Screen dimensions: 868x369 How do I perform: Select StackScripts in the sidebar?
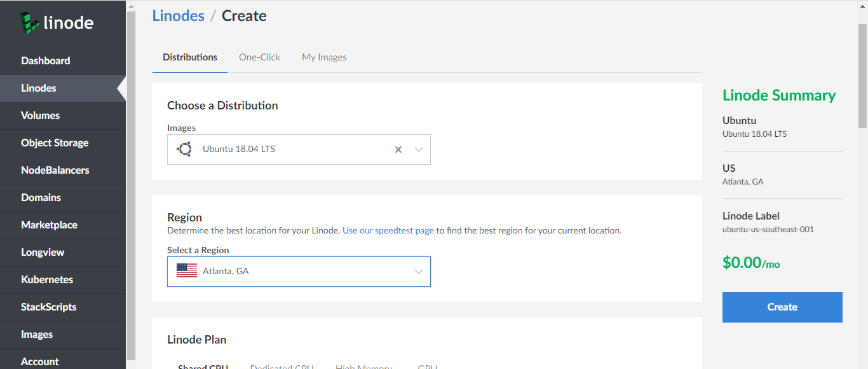pyautogui.click(x=49, y=307)
